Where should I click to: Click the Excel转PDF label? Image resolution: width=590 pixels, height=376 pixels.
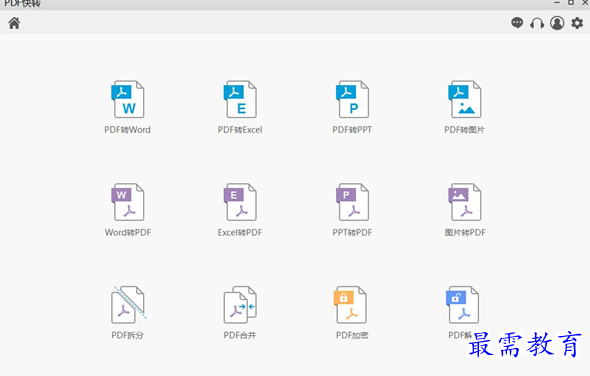(x=240, y=233)
